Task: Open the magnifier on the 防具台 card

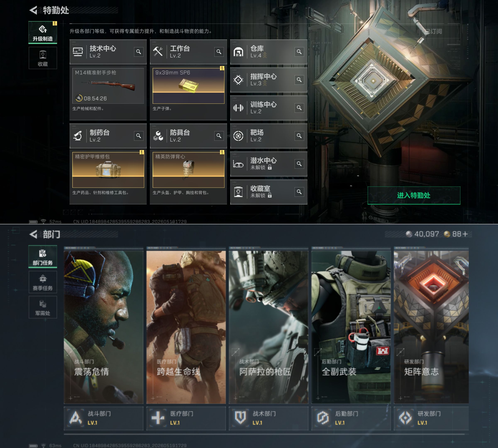Action: pyautogui.click(x=219, y=136)
